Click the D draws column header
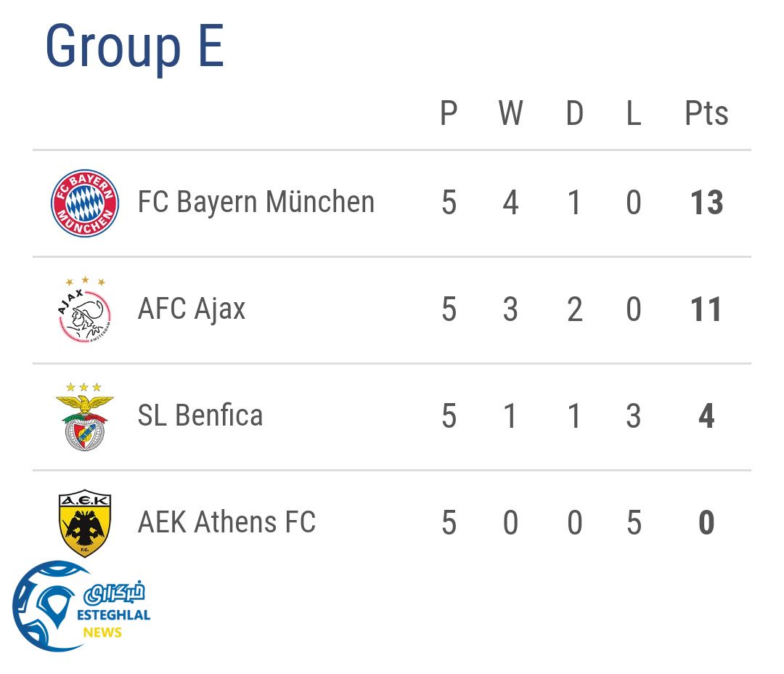 click(x=574, y=114)
